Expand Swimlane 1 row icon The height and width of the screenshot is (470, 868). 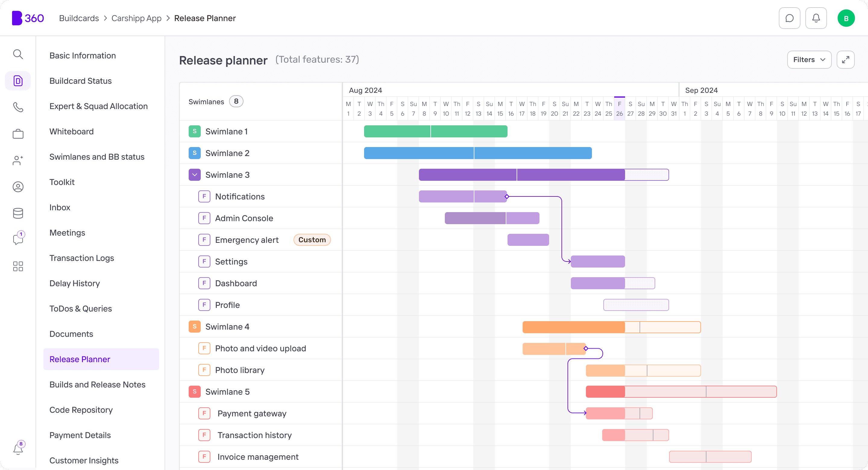coord(194,131)
